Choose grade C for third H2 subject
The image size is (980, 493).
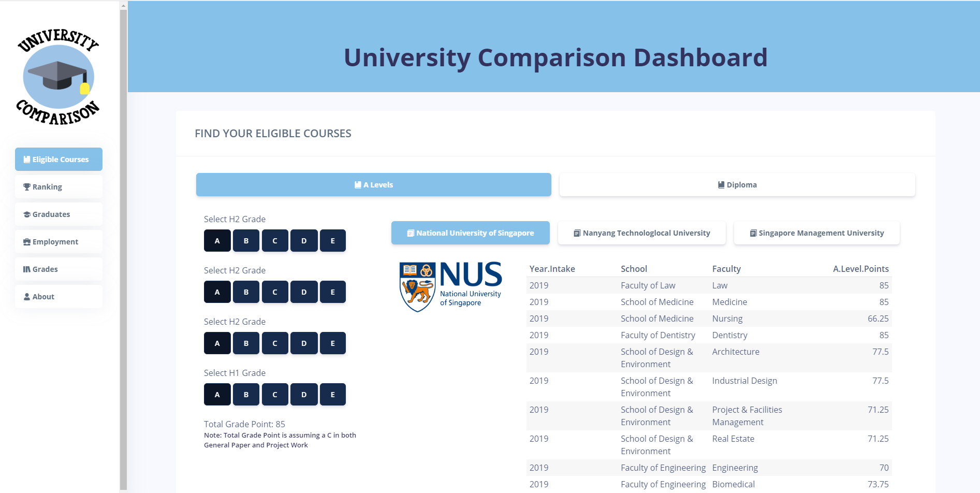tap(275, 343)
